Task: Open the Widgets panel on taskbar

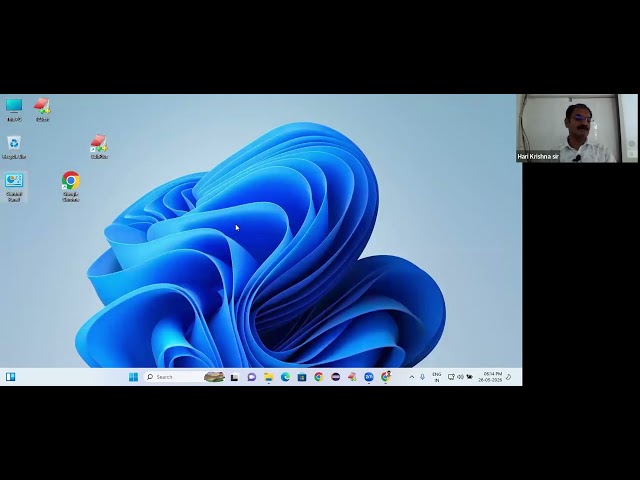Action: [11, 377]
